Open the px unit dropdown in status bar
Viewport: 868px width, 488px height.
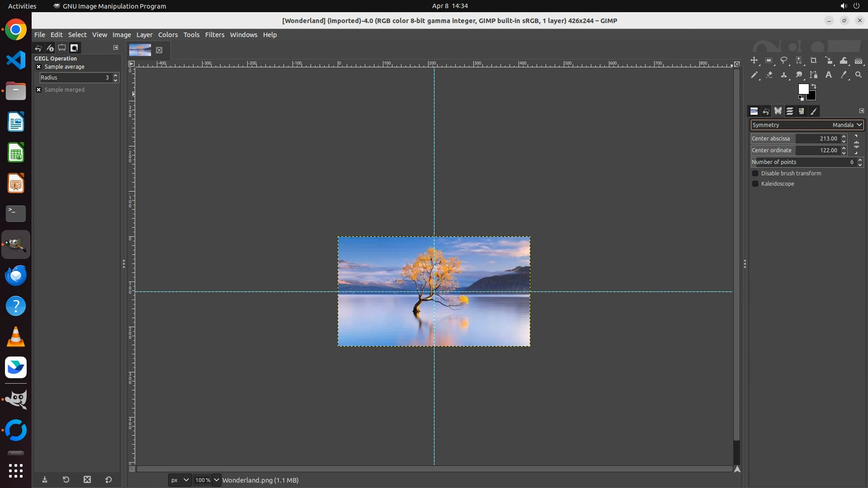(x=179, y=480)
